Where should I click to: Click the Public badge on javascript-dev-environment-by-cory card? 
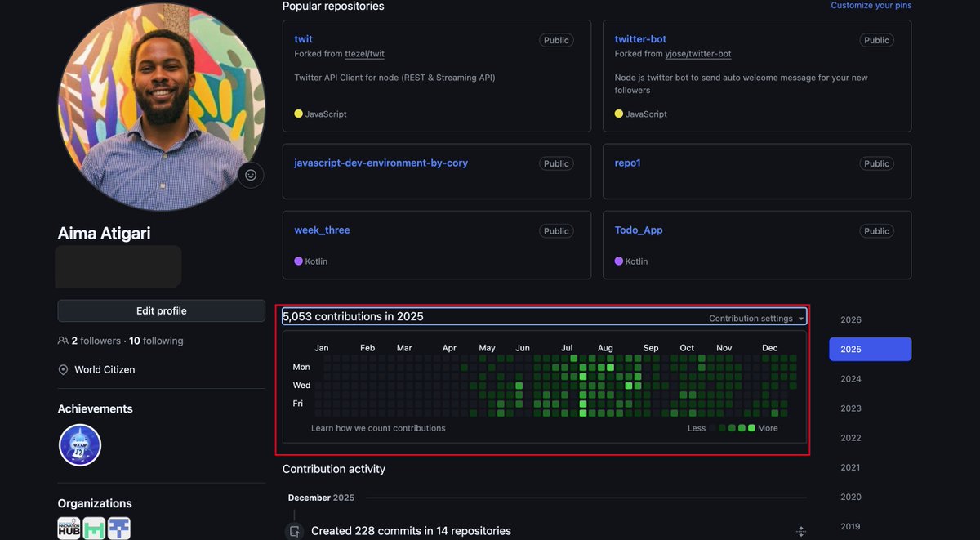click(556, 163)
